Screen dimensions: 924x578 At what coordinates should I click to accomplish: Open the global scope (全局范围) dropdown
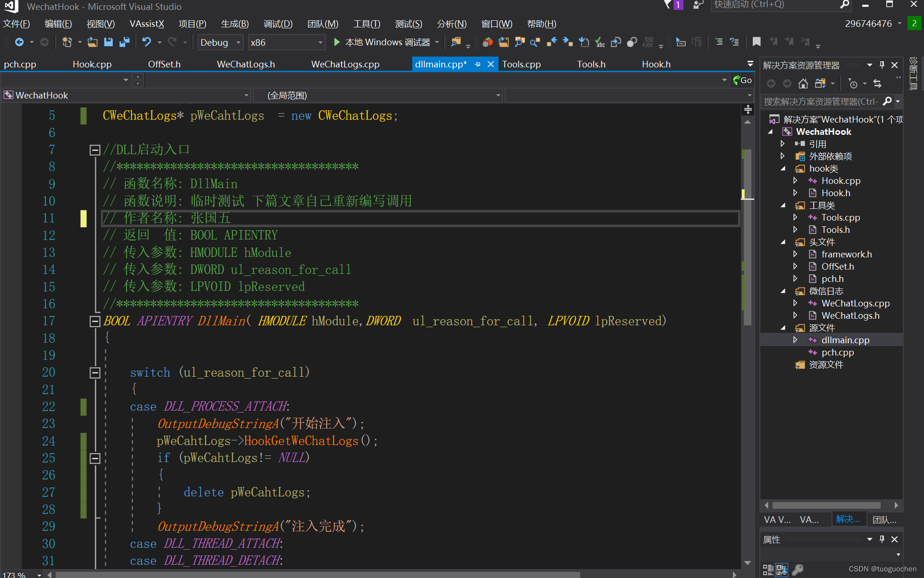377,96
